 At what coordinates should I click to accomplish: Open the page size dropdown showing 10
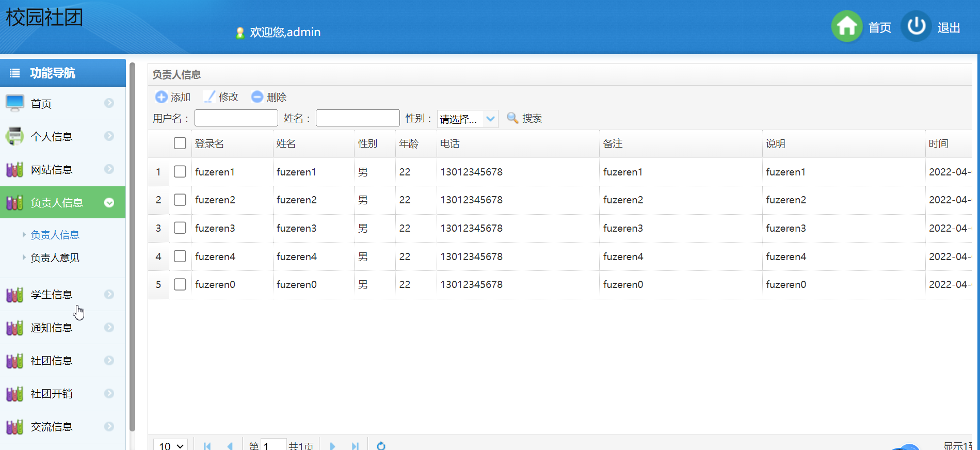(171, 445)
